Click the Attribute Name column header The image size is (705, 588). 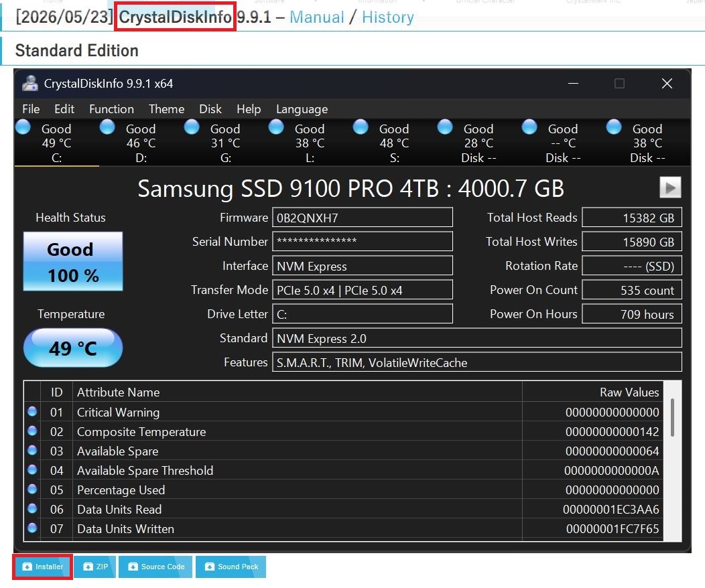(297, 392)
